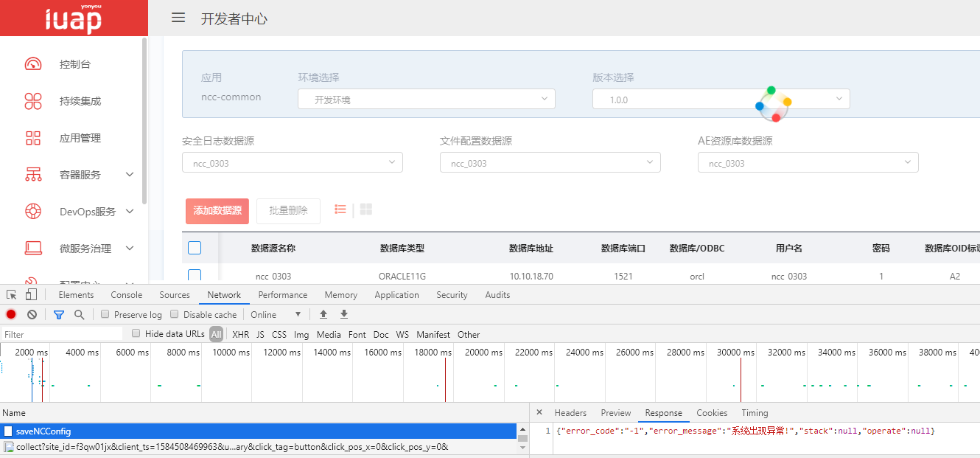
Task: Click 数据源名称 column header
Action: pos(273,249)
